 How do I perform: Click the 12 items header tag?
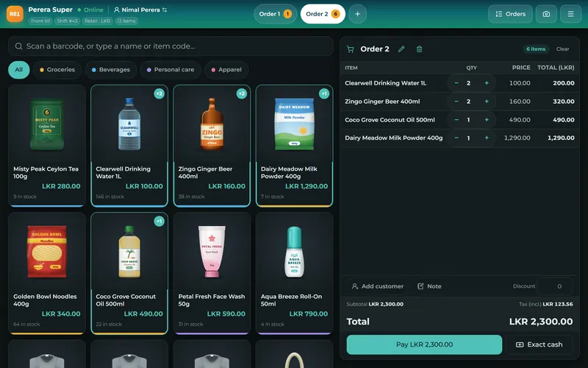[126, 21]
